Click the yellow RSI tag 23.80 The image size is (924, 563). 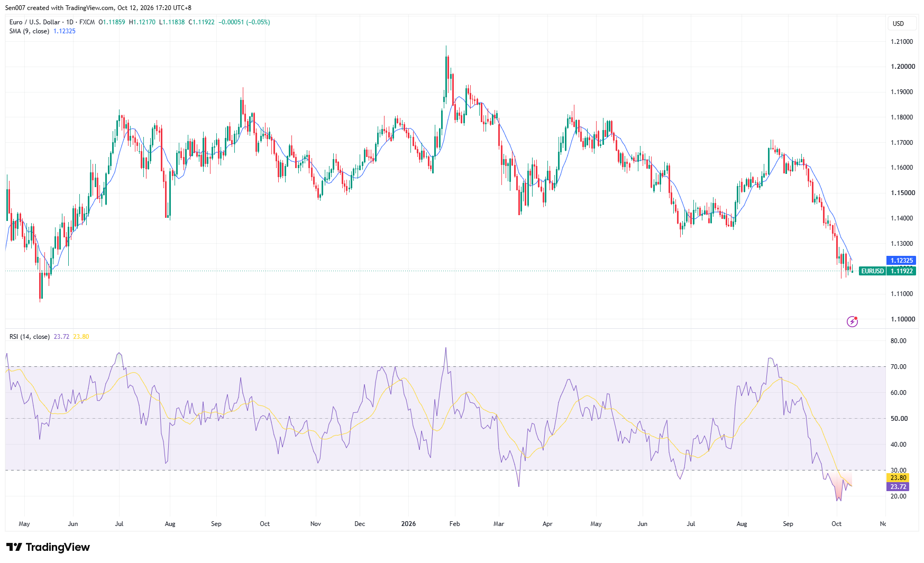pyautogui.click(x=898, y=478)
